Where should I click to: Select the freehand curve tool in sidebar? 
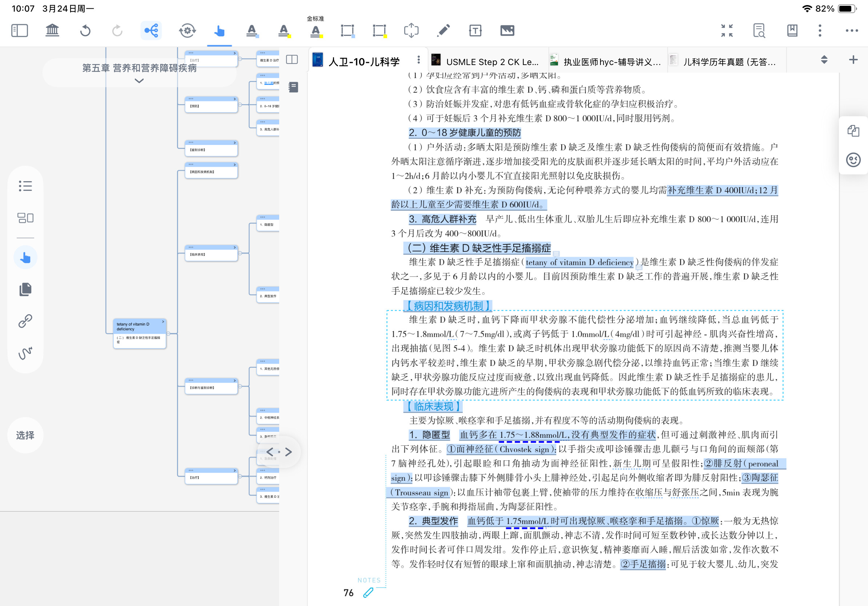(x=25, y=353)
